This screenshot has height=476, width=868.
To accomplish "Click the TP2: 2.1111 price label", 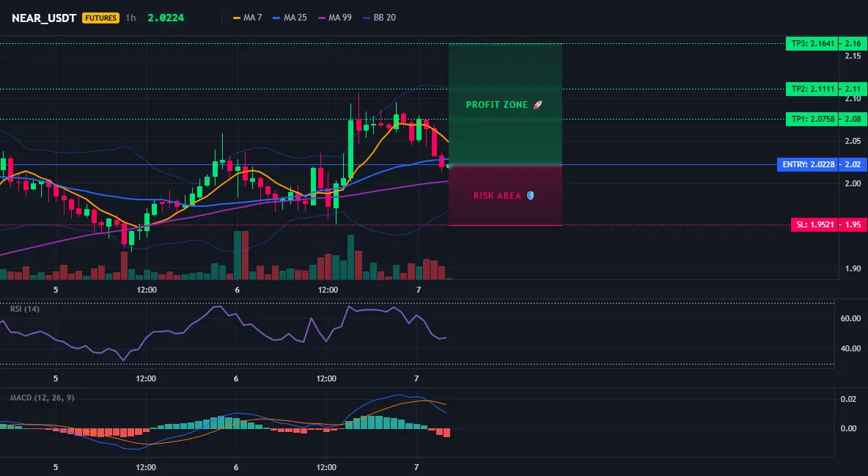I will click(812, 89).
